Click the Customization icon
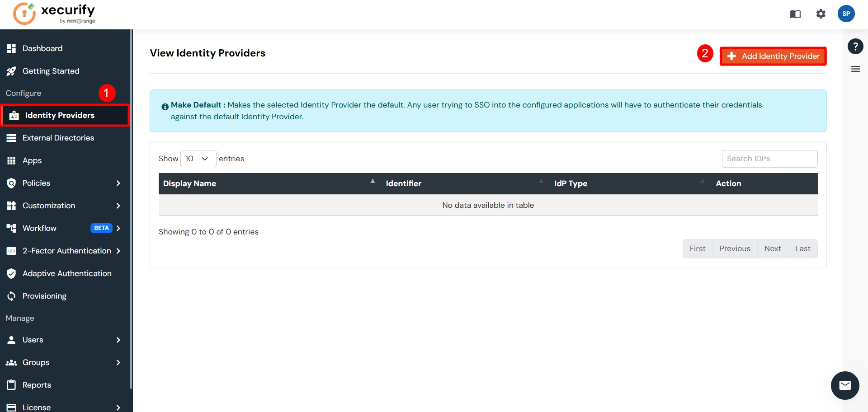 point(11,206)
